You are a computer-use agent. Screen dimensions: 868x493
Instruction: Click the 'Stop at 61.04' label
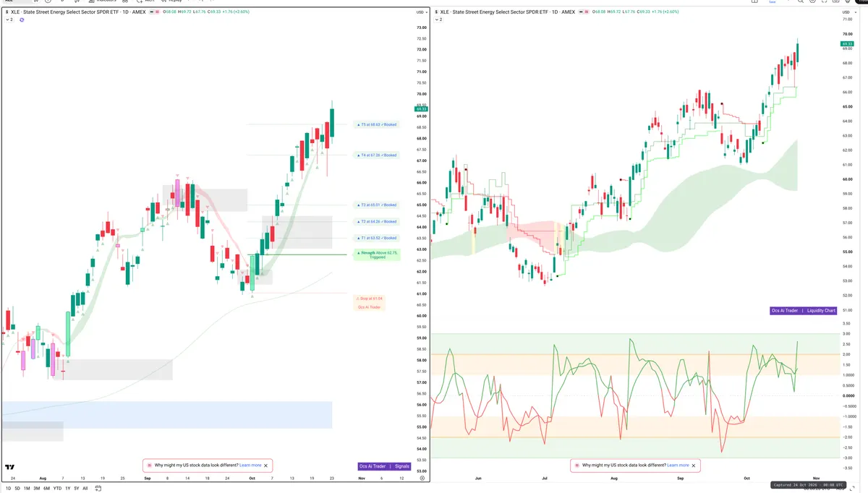(369, 298)
